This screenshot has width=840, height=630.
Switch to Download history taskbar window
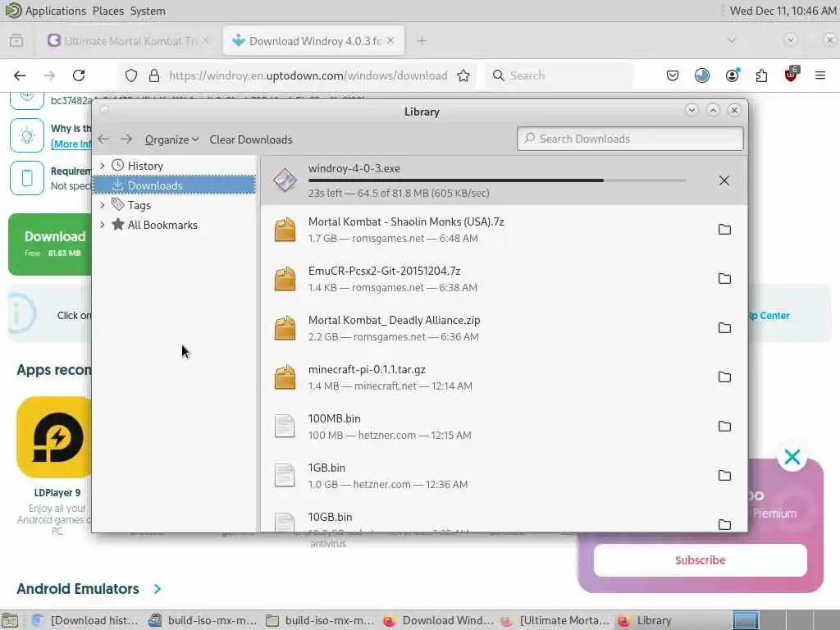84,620
